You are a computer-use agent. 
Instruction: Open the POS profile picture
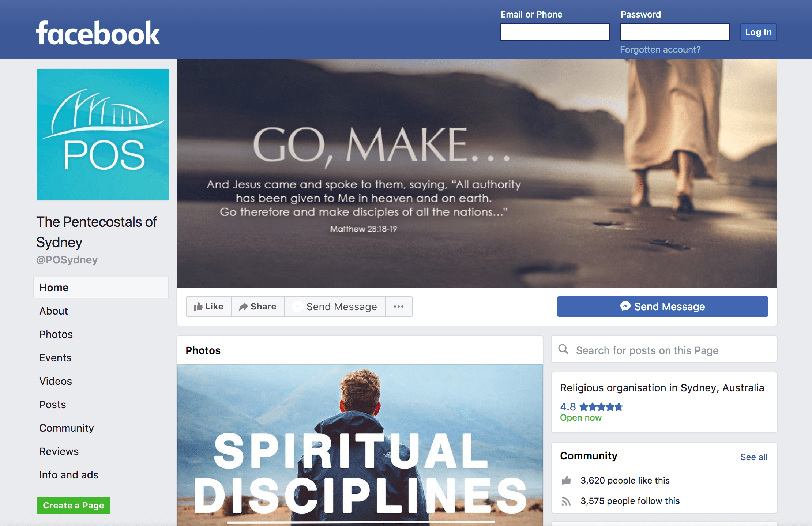click(x=103, y=135)
